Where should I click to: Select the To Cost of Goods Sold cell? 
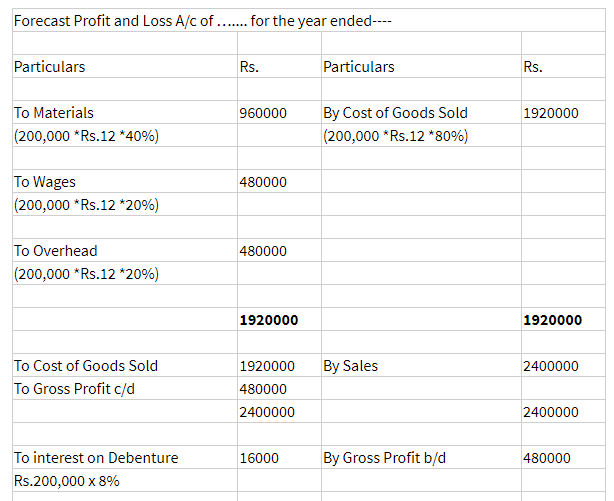(86, 366)
